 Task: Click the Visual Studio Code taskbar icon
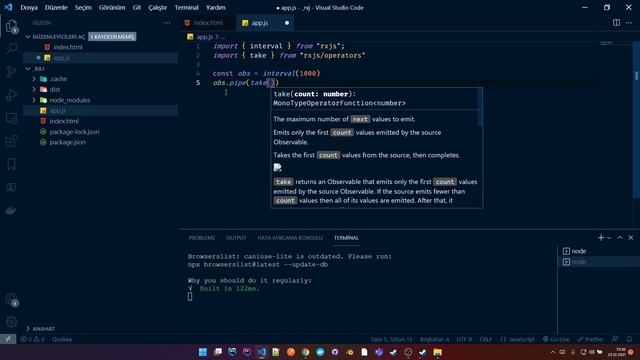tap(262, 352)
